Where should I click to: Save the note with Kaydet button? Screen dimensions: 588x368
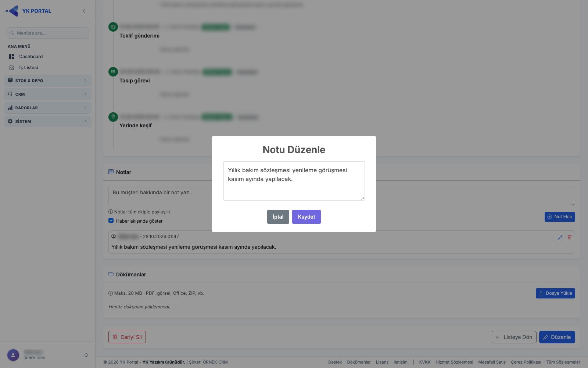click(x=306, y=217)
